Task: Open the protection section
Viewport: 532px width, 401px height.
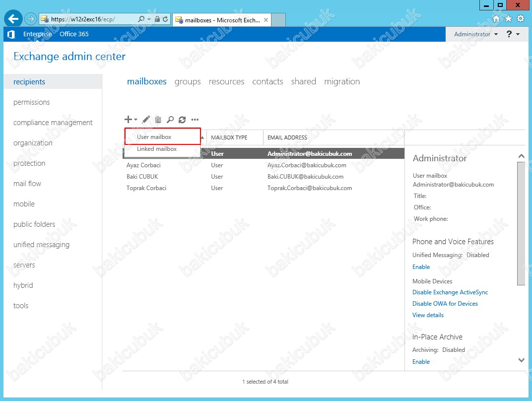Action: pos(29,163)
